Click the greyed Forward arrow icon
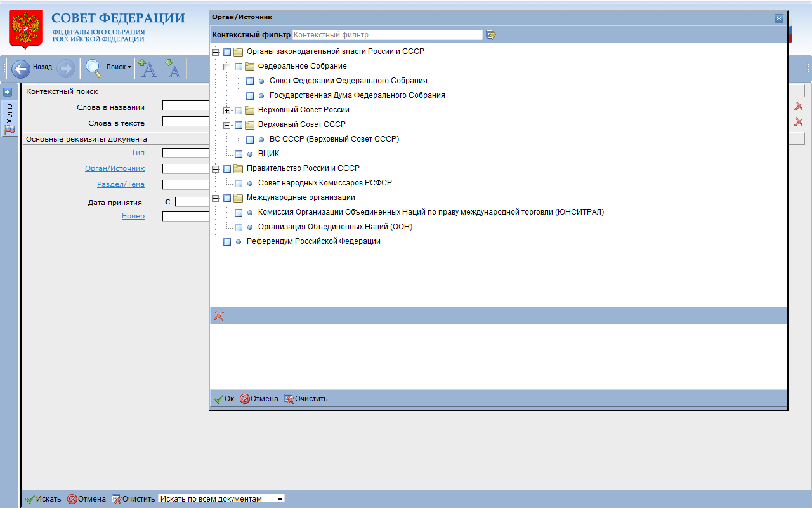This screenshot has width=812, height=508. (x=66, y=69)
